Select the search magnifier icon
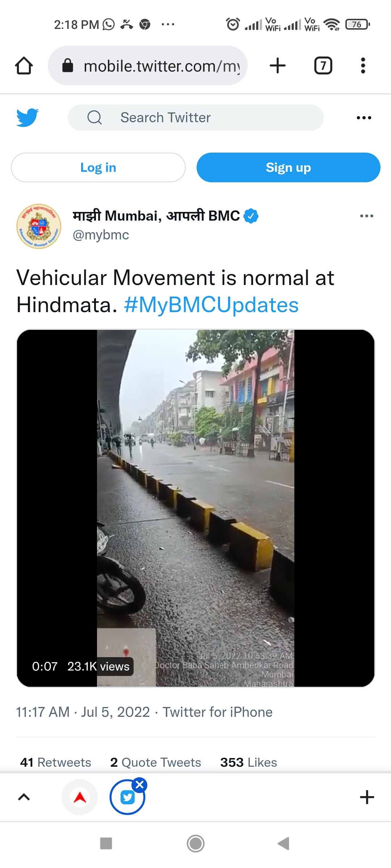Screen dimensions: 391x868 click(x=94, y=117)
